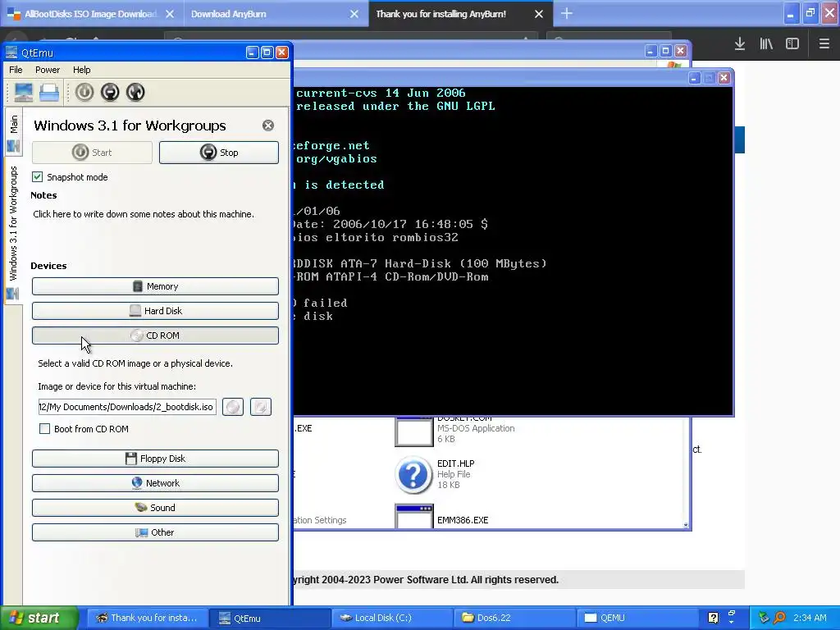The width and height of the screenshot is (840, 630).
Task: Close the AllBootDisks browser tab
Action: tap(170, 14)
